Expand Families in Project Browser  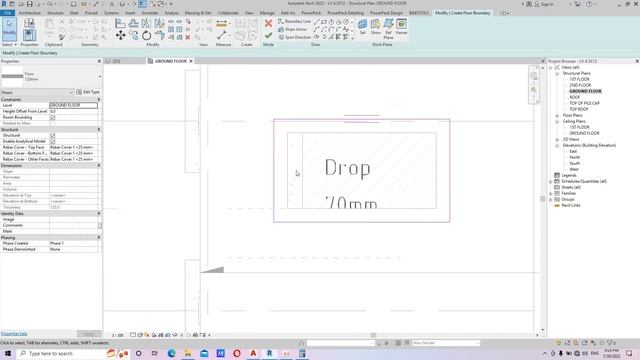point(551,193)
